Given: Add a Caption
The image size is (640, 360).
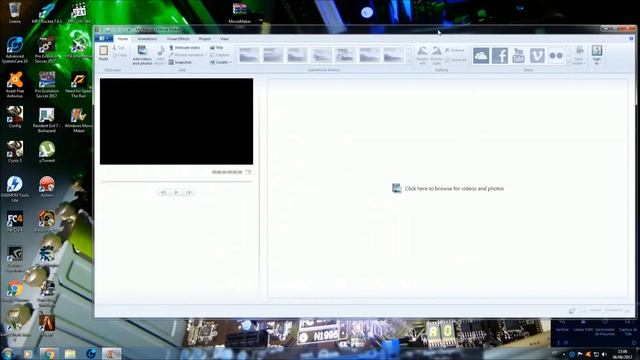Looking at the screenshot, I should click(x=220, y=55).
